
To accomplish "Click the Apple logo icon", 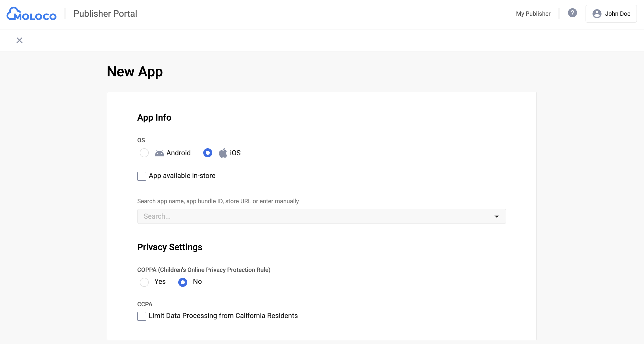I will (223, 153).
